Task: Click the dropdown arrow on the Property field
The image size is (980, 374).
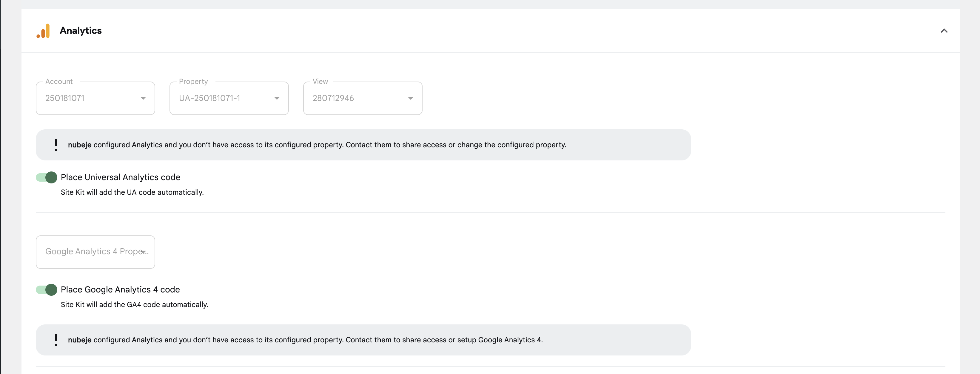Action: pyautogui.click(x=277, y=98)
